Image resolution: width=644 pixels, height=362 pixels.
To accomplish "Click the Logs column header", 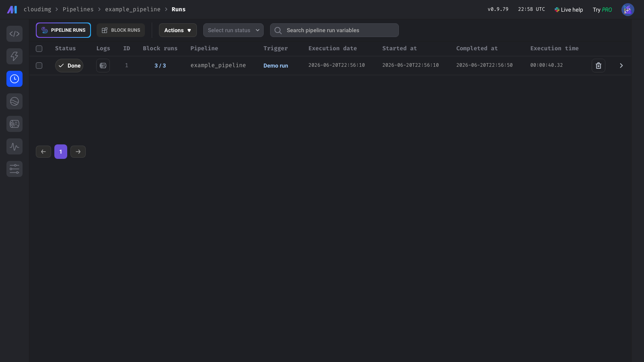I will point(103,48).
